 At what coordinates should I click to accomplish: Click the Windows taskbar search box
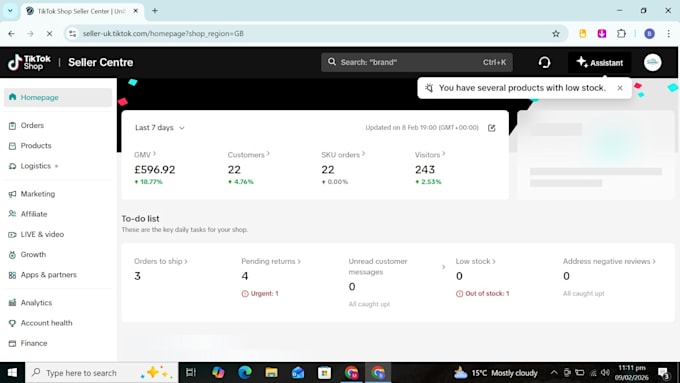tap(102, 373)
